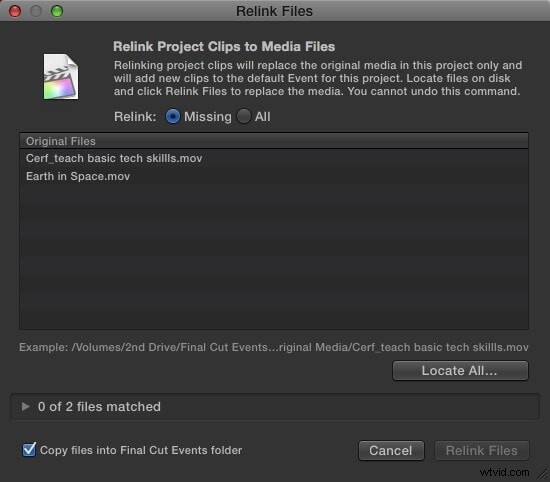Click the disabled minimize button
This screenshot has height=482, width=550.
tap(36, 11)
